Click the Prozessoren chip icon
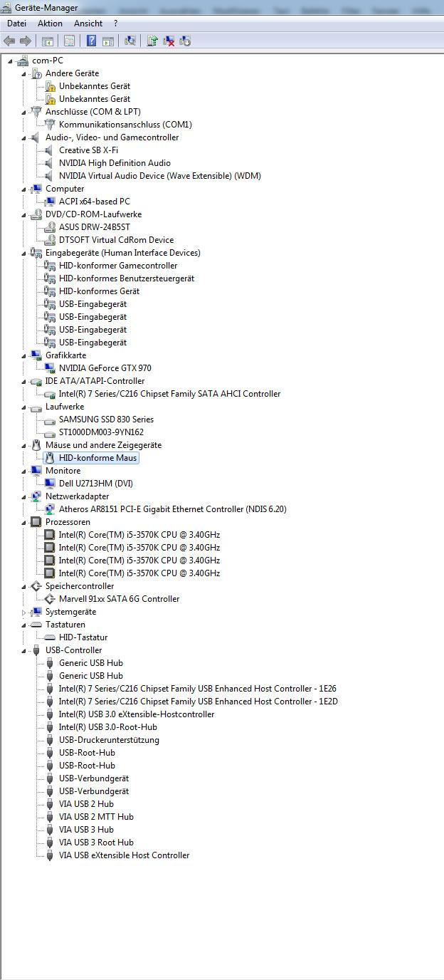The height and width of the screenshot is (980, 444). click(x=36, y=522)
